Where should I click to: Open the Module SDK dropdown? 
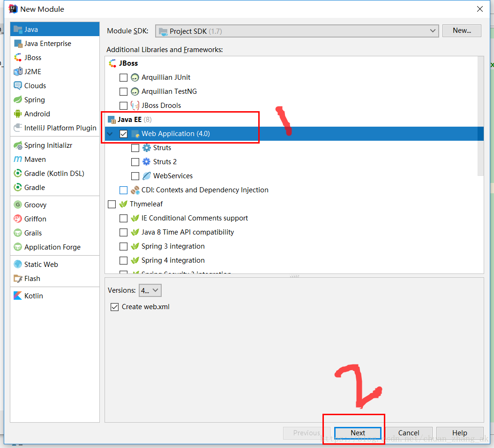[297, 31]
